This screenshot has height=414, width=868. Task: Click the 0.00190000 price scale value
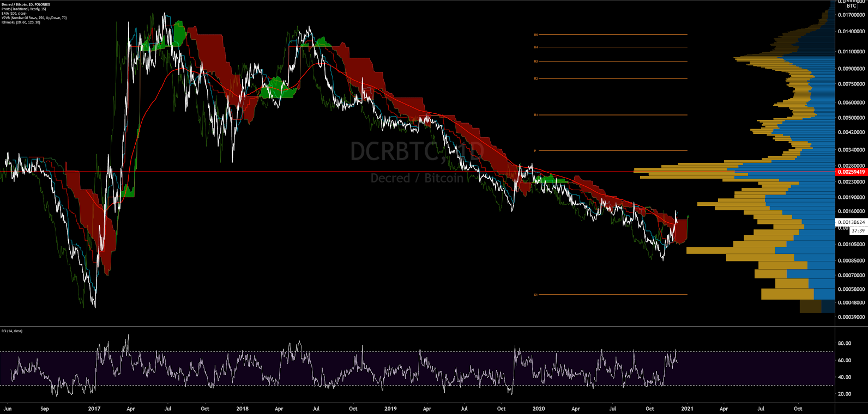point(851,197)
